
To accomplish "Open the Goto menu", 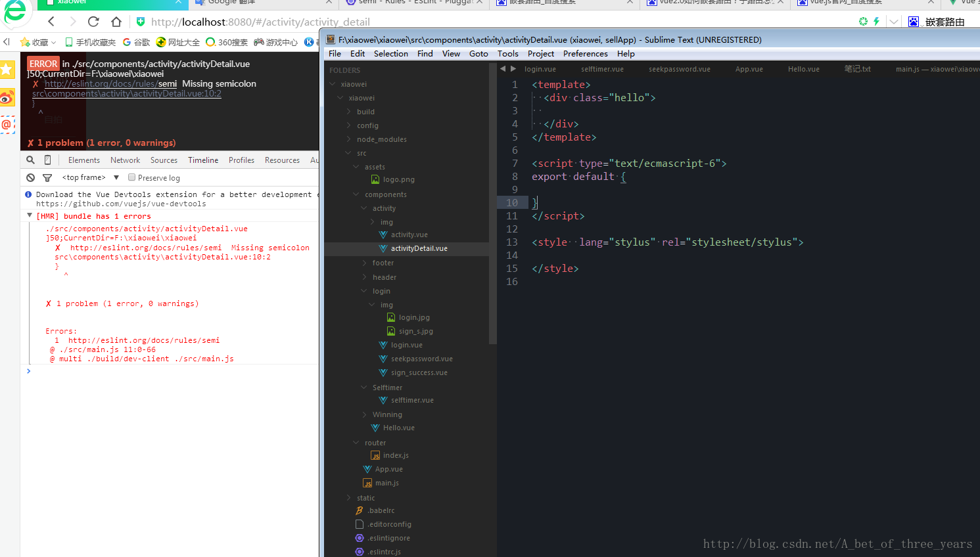I will [x=478, y=53].
